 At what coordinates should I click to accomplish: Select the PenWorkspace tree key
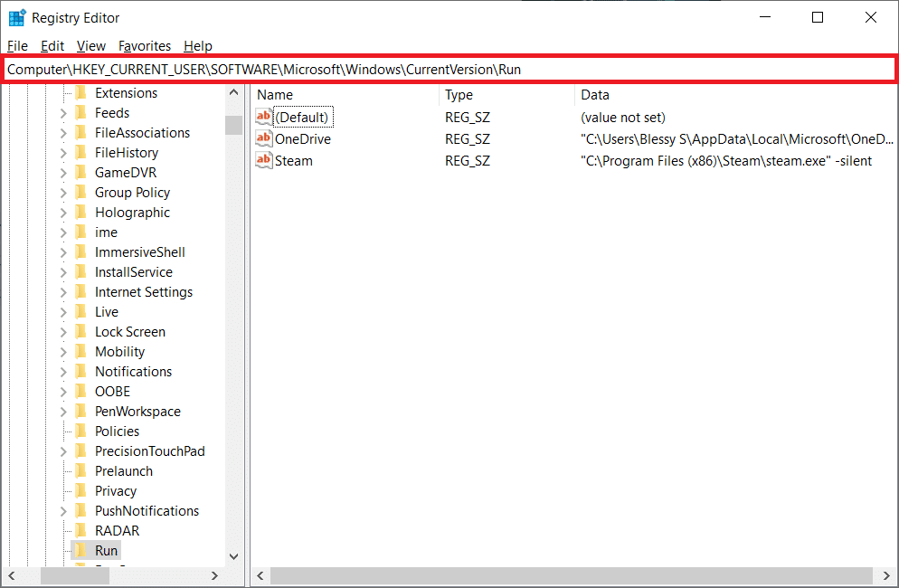(x=137, y=412)
